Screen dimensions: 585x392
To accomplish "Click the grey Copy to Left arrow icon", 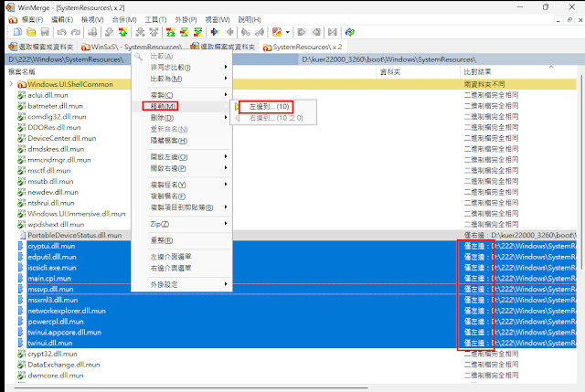I will tap(229, 33).
